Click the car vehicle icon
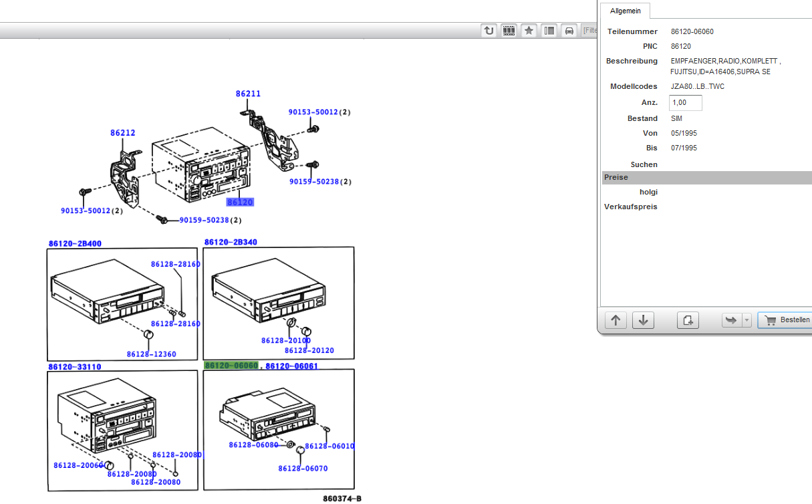Viewport: 812px width, 504px height. pyautogui.click(x=569, y=30)
